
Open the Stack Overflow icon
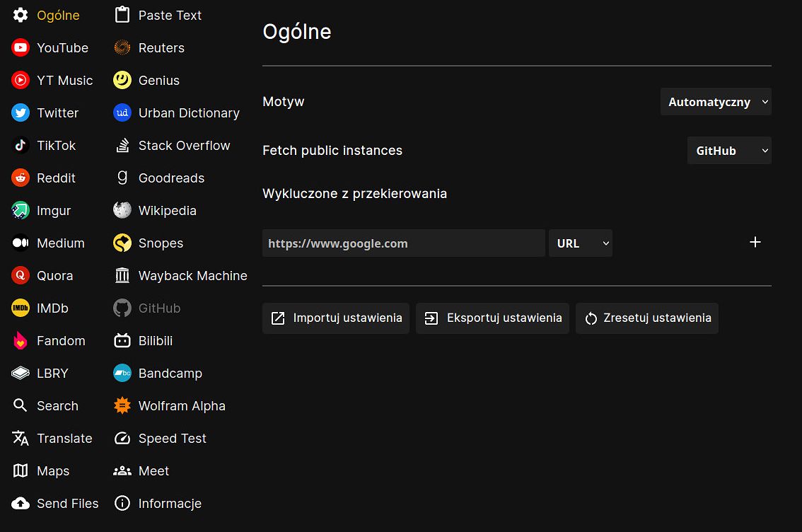[122, 145]
